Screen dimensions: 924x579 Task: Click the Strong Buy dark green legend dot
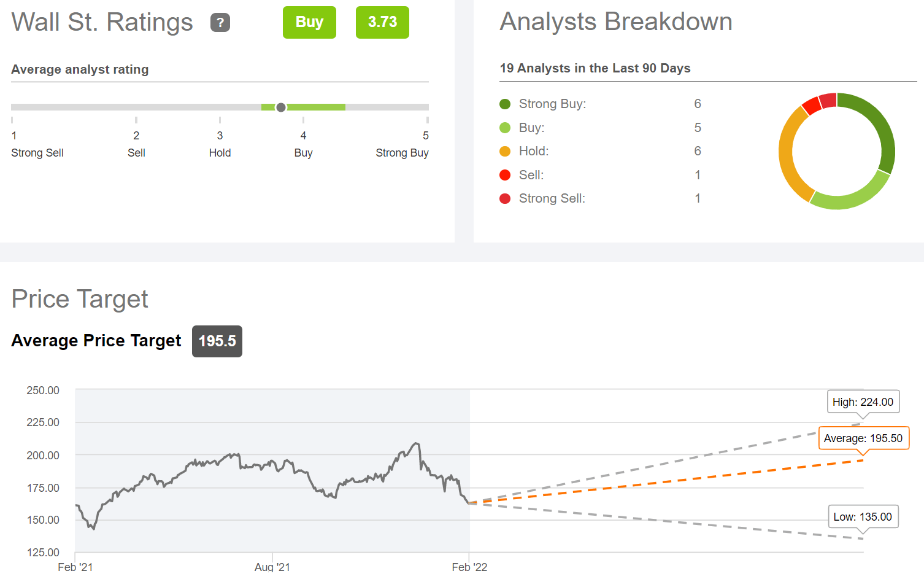click(505, 104)
